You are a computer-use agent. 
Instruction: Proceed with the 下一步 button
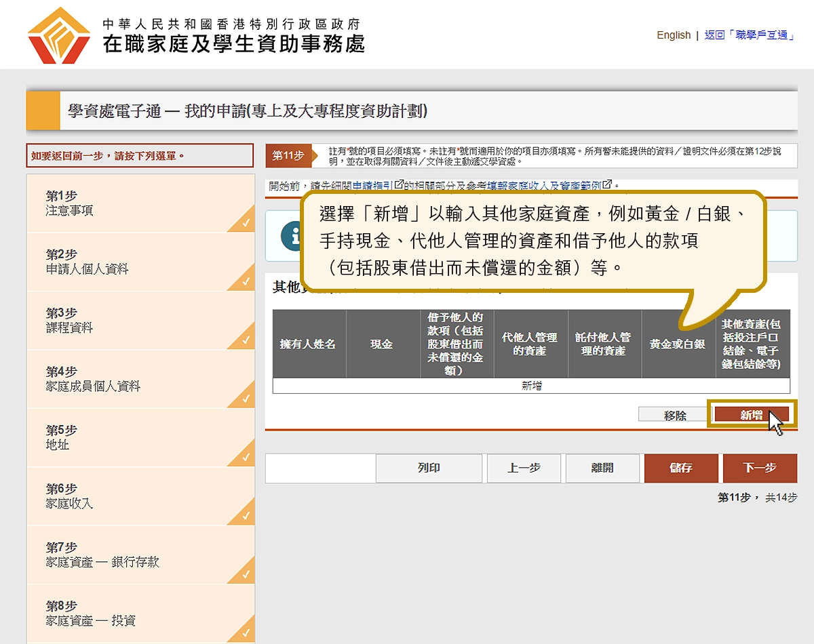click(x=759, y=468)
